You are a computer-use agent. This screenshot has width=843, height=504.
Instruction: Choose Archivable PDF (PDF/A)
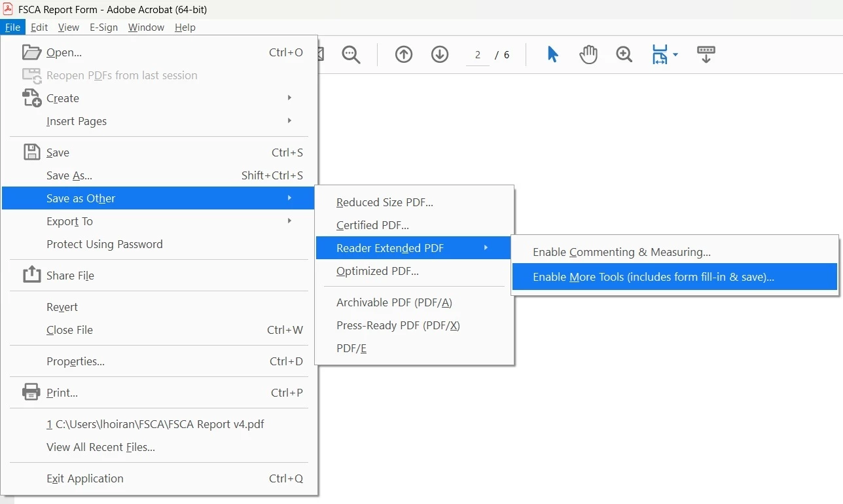(414, 302)
